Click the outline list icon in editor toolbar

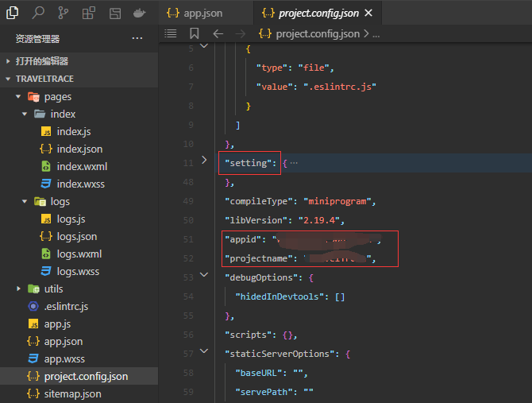[x=171, y=33]
